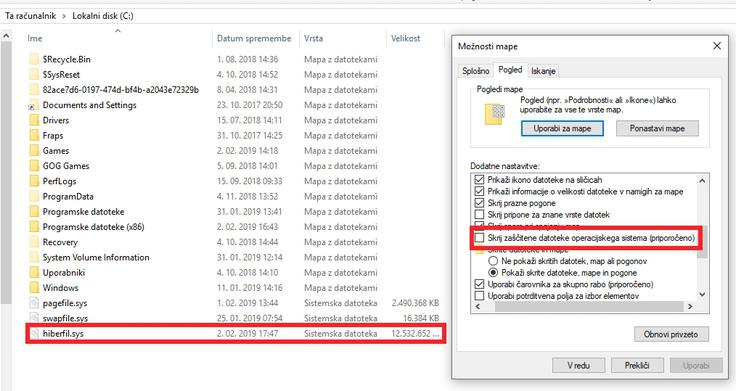Check Uporabi potrditvena polja za izbor elementov
Viewport: 736px width, 391px height.
pyautogui.click(x=479, y=296)
